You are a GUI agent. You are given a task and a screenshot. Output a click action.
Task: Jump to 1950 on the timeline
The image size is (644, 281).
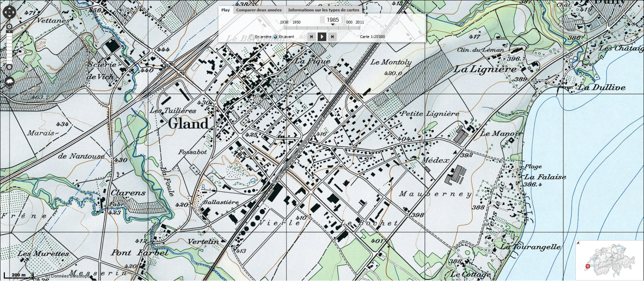(296, 22)
